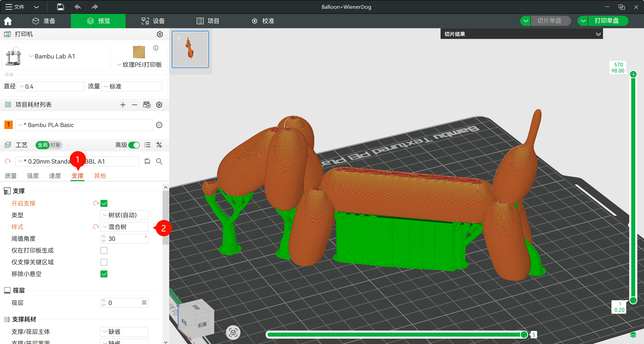
Task: Remove a filament with the minus icon
Action: click(135, 105)
